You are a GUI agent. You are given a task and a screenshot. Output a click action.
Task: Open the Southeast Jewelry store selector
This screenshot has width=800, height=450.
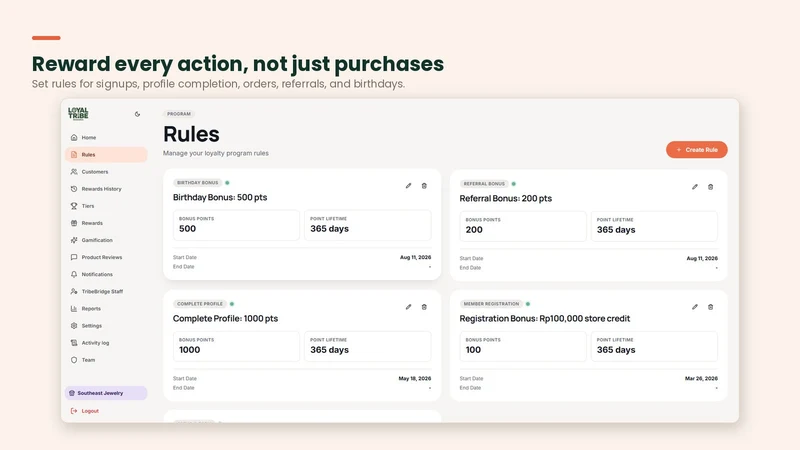(x=106, y=393)
